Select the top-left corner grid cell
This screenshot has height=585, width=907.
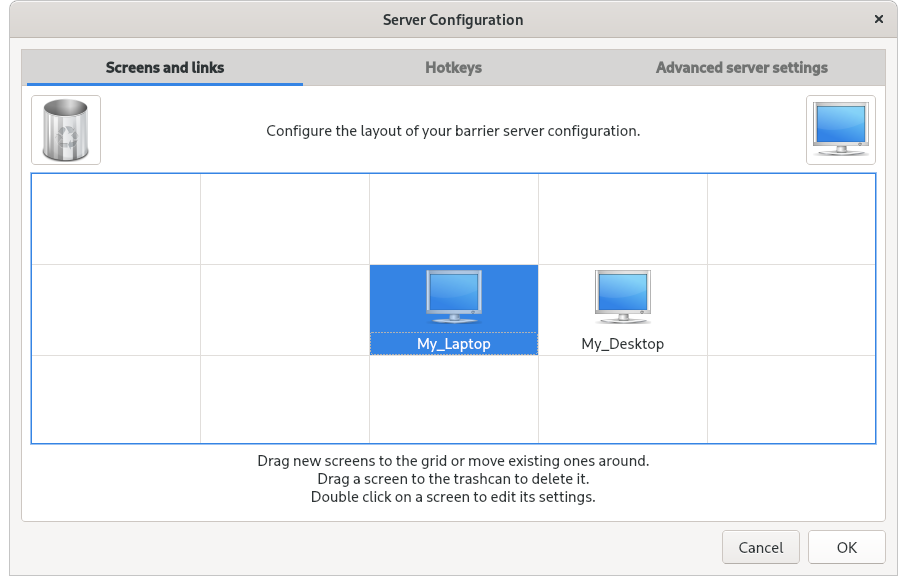point(116,219)
